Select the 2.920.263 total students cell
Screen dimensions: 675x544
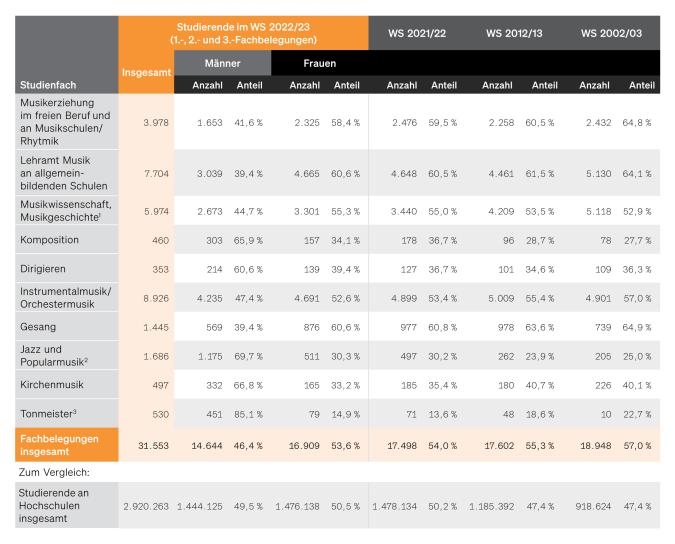tap(146, 508)
